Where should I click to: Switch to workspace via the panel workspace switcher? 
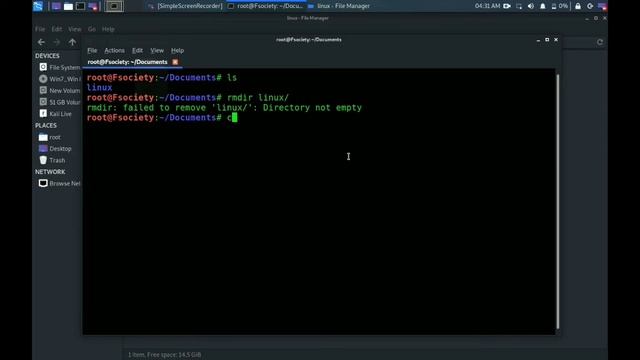coord(114,6)
